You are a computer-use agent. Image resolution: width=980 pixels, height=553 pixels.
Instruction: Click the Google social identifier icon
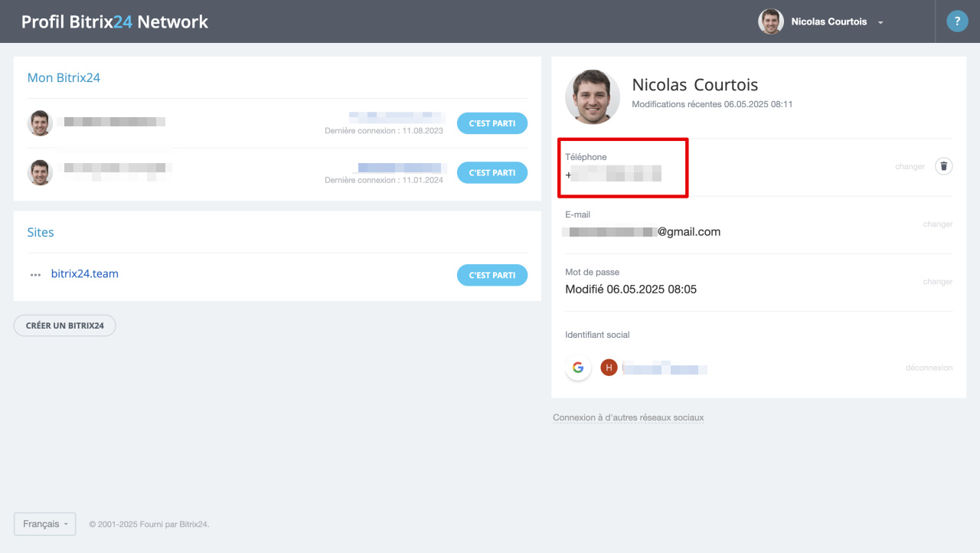(x=578, y=368)
